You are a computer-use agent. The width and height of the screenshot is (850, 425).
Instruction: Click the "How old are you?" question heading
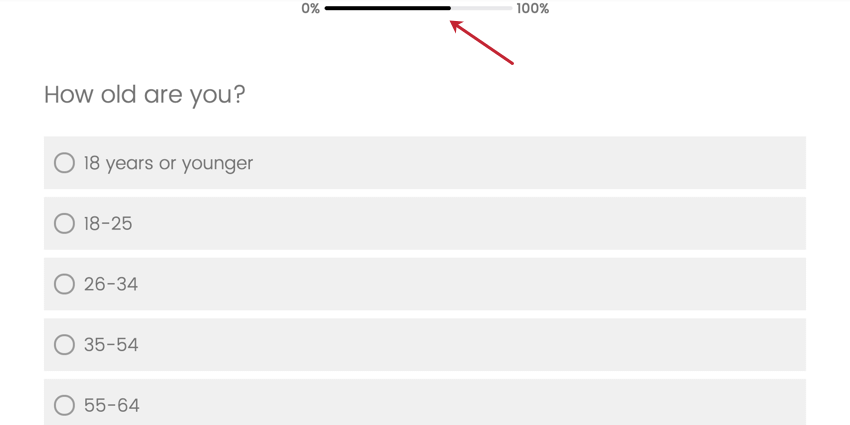pos(145,95)
